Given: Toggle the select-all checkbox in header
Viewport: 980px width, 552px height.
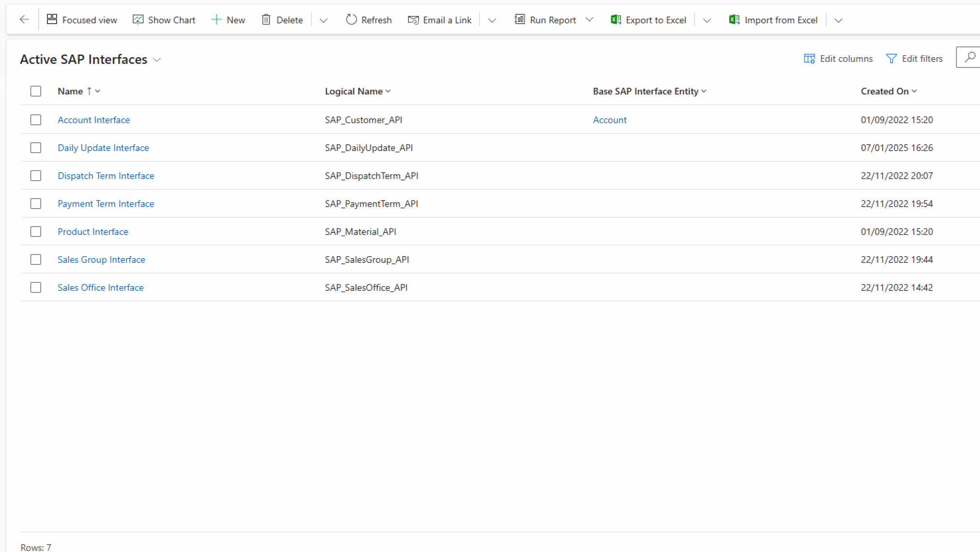Looking at the screenshot, I should click(x=36, y=91).
